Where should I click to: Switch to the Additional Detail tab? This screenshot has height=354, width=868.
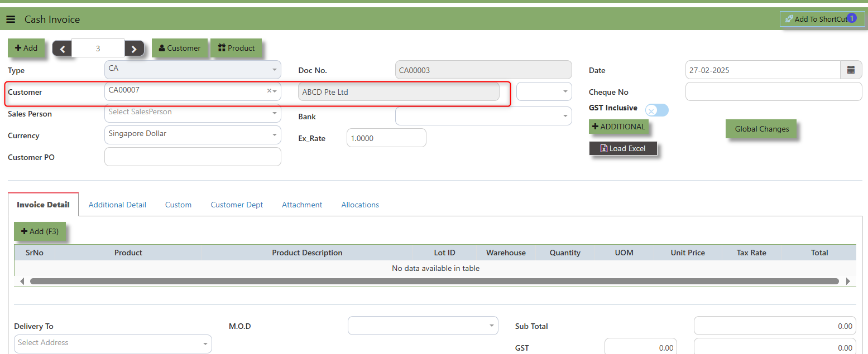point(117,205)
